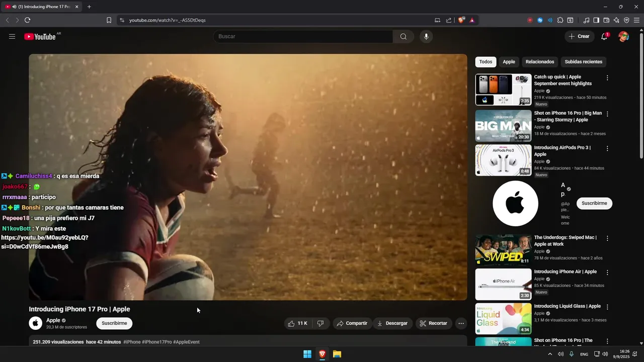Click the video player to pause
The image size is (644, 362).
[248, 177]
